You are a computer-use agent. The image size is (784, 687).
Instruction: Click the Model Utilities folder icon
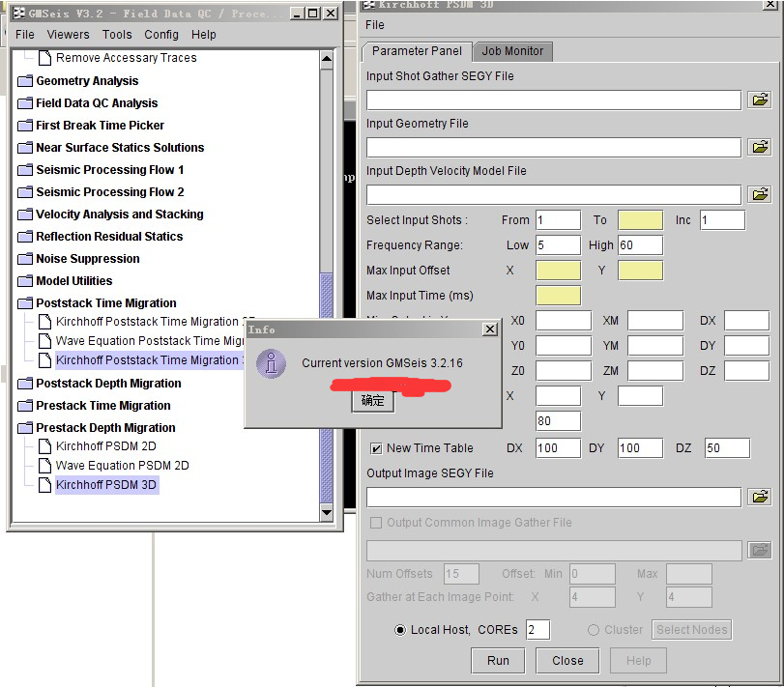25,281
